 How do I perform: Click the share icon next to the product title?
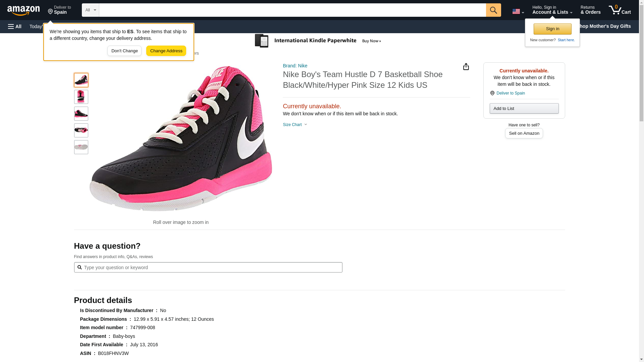tap(466, 67)
